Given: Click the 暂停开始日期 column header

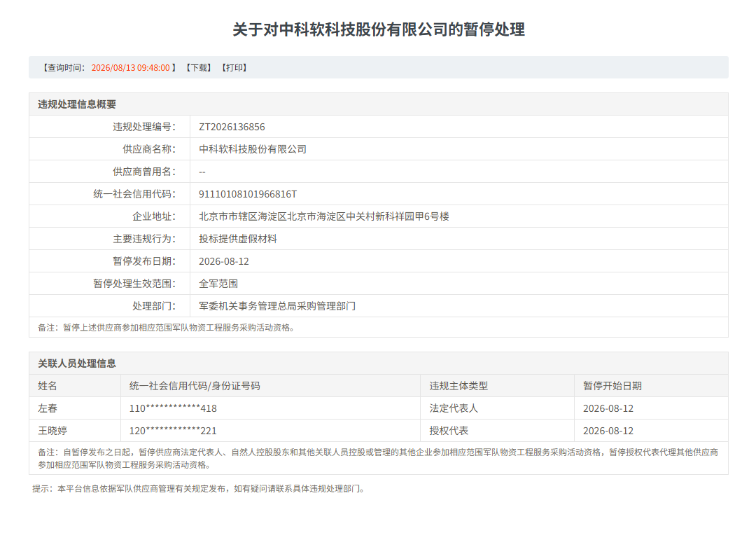Looking at the screenshot, I should tap(612, 386).
